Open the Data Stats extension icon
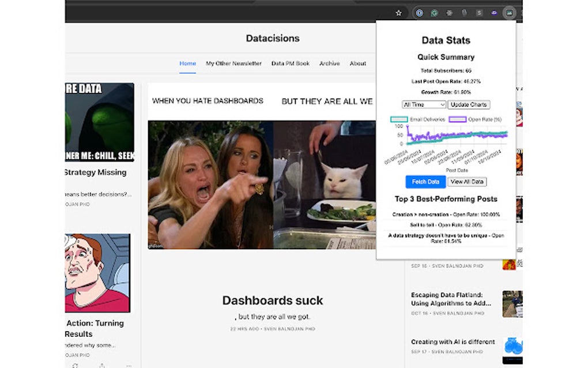This screenshot has height=368, width=588. 511,13
